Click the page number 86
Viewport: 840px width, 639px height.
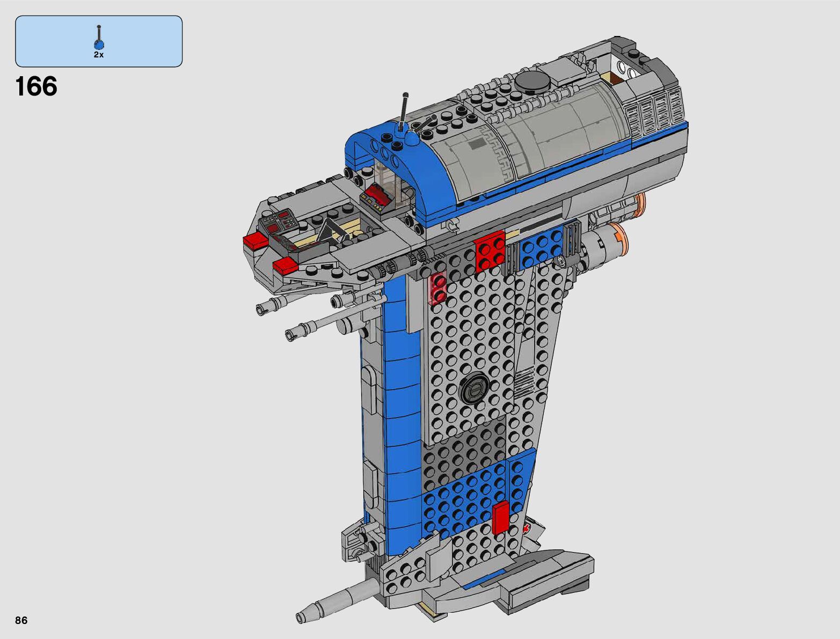point(21,620)
